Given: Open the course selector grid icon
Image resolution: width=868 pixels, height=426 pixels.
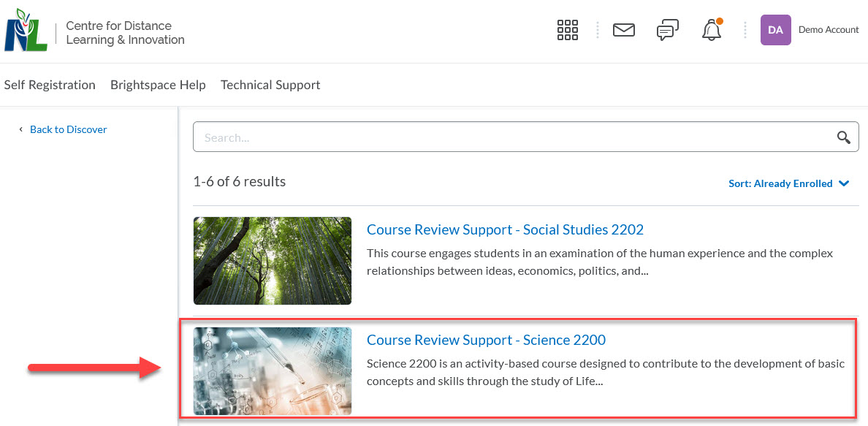Looking at the screenshot, I should pos(568,30).
